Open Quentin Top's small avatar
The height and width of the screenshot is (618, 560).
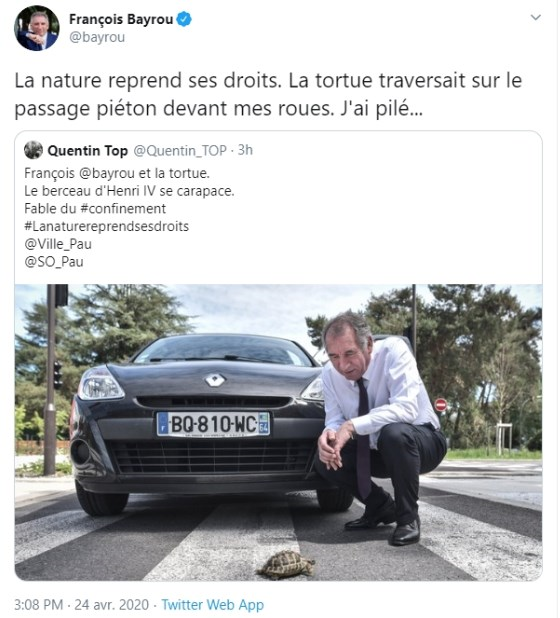33,150
